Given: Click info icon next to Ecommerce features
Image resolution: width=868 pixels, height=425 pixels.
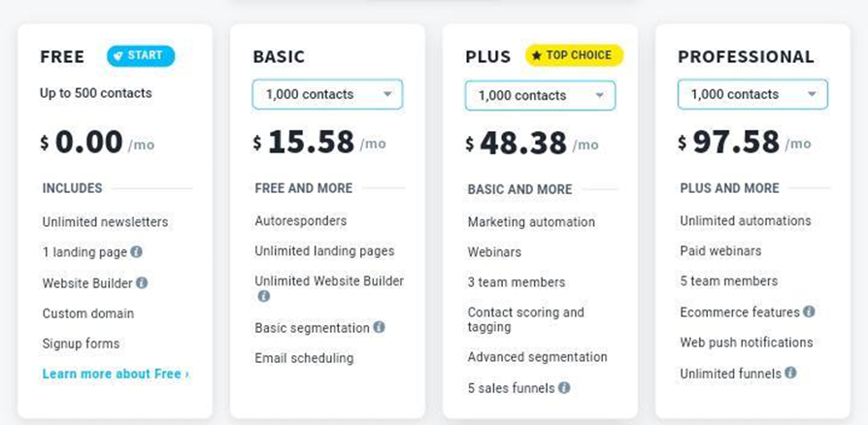Looking at the screenshot, I should [x=809, y=311].
